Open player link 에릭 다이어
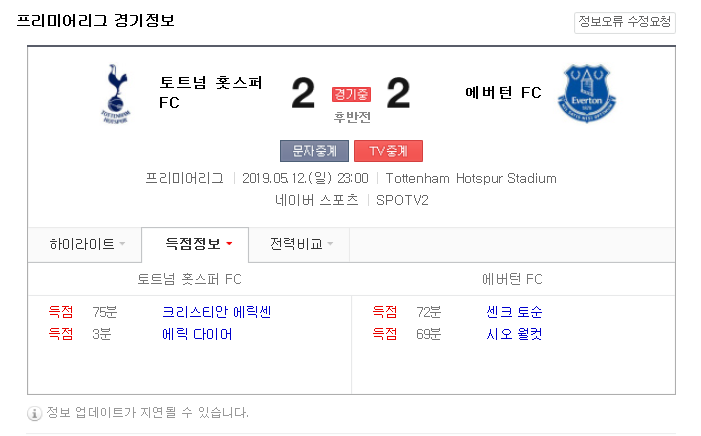The width and height of the screenshot is (701, 436). [197, 334]
